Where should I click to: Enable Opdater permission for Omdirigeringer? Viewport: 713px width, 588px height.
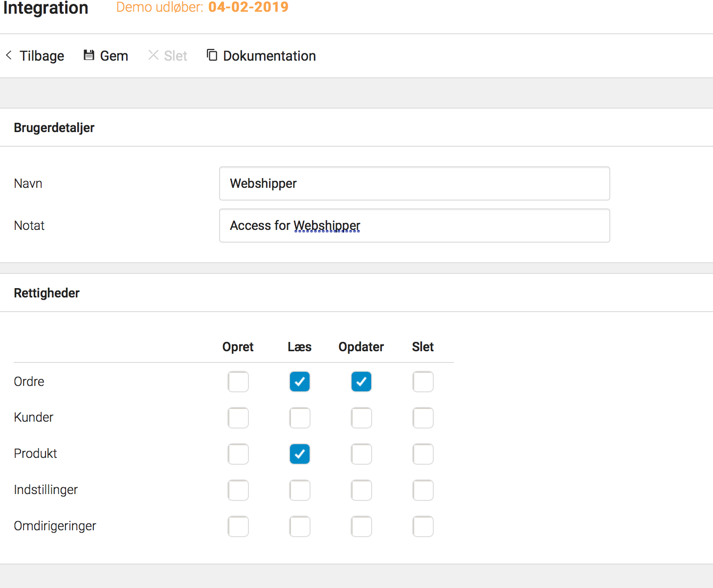coord(361,526)
